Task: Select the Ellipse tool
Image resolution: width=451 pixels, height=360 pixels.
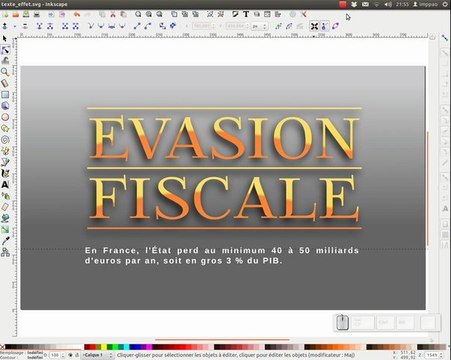Action: 5,117
